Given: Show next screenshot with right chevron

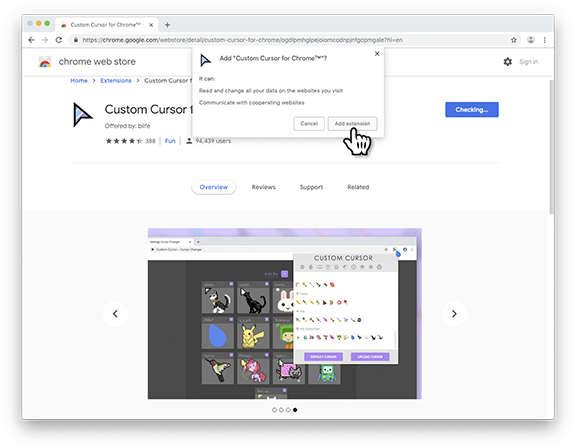Looking at the screenshot, I should click(454, 313).
